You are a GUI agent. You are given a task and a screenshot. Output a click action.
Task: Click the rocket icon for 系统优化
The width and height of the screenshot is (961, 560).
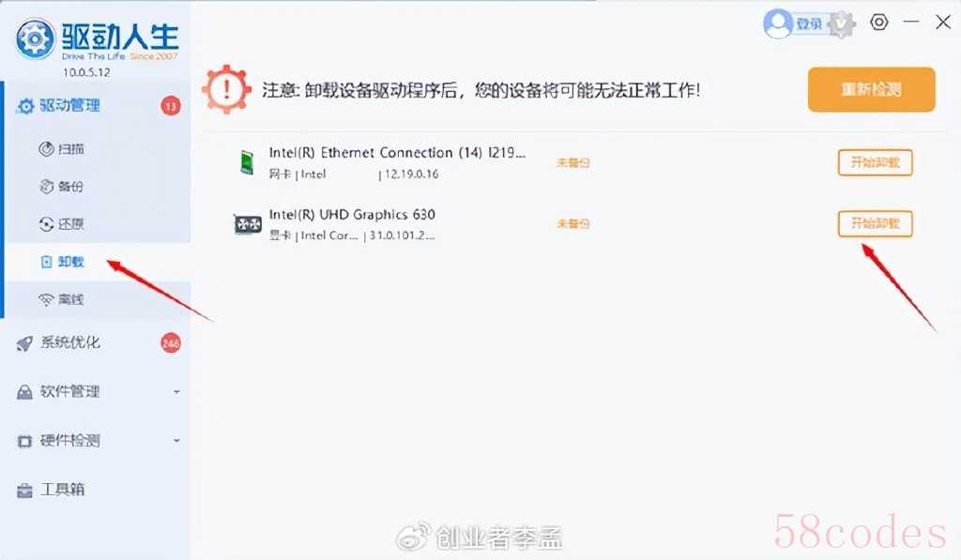(x=24, y=343)
